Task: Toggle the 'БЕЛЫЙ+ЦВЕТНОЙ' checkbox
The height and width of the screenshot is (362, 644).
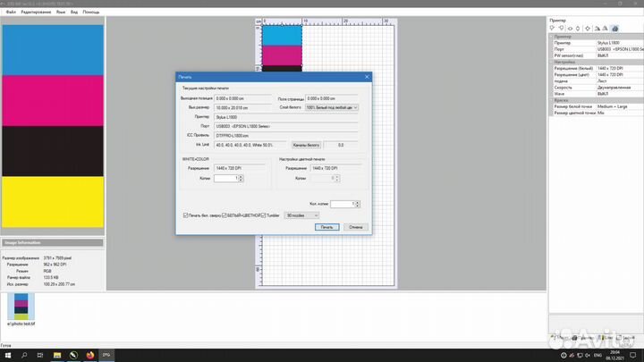Action: (225, 215)
